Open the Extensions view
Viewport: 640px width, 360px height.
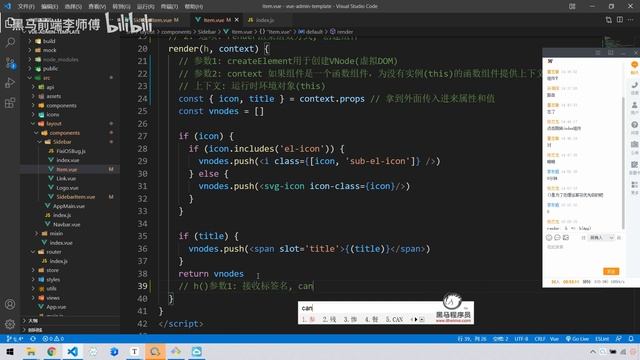point(10,103)
